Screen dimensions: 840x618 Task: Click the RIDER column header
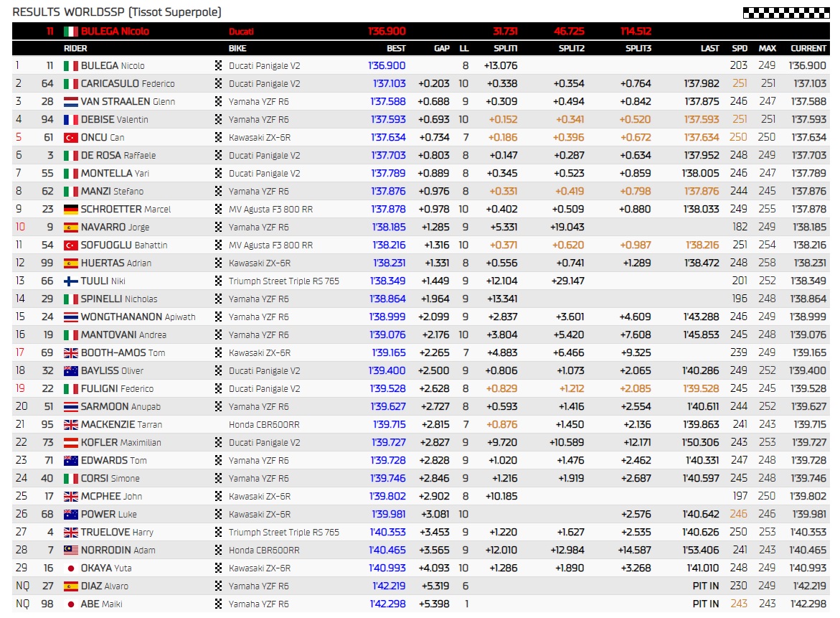[x=75, y=48]
